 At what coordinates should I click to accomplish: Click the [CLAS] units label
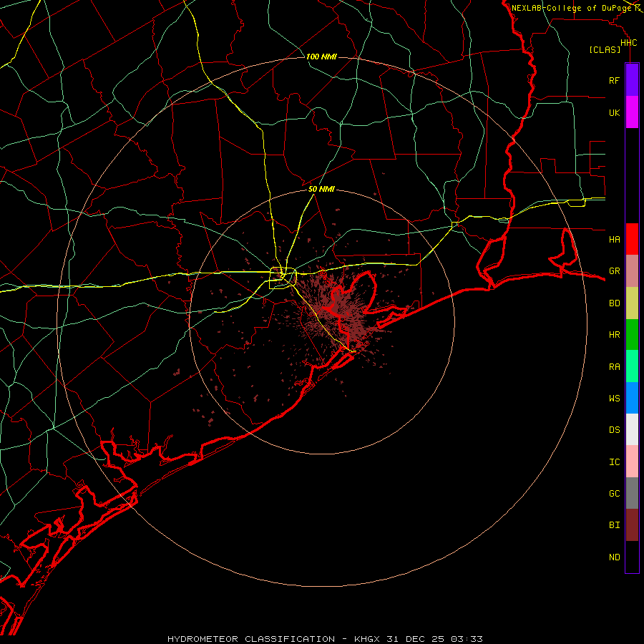pyautogui.click(x=605, y=50)
